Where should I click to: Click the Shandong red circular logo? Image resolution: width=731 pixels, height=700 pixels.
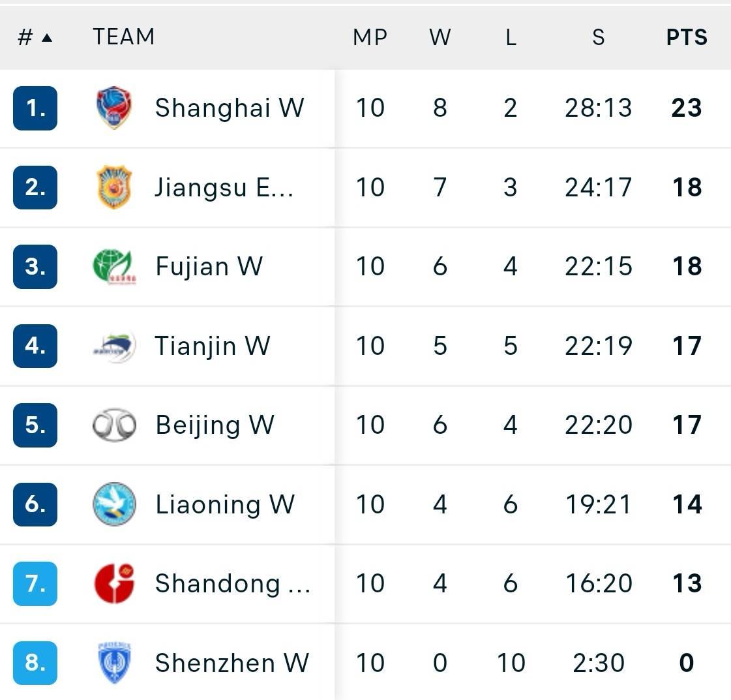pos(114,583)
